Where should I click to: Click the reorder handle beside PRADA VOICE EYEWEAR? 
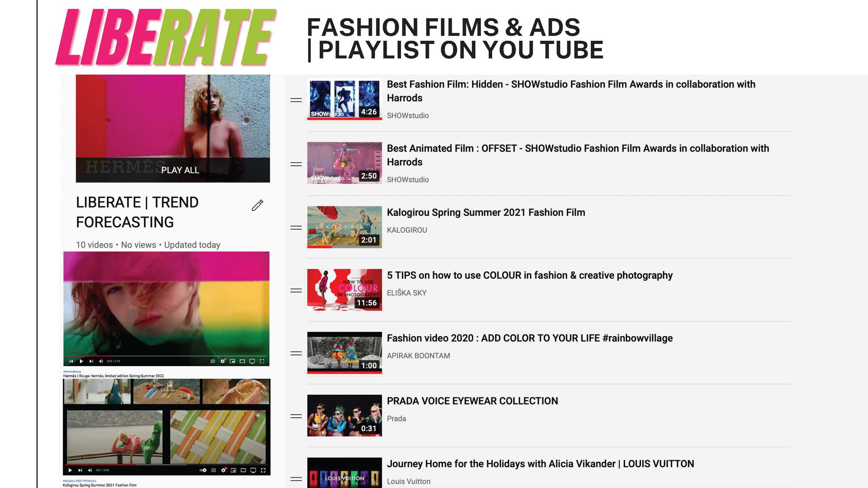coord(296,416)
